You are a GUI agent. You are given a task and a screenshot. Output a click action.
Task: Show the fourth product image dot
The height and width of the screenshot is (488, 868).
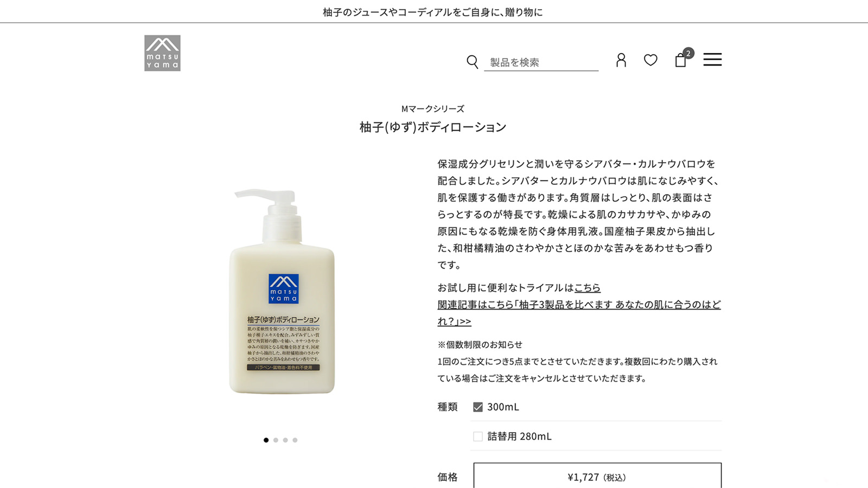[295, 440]
